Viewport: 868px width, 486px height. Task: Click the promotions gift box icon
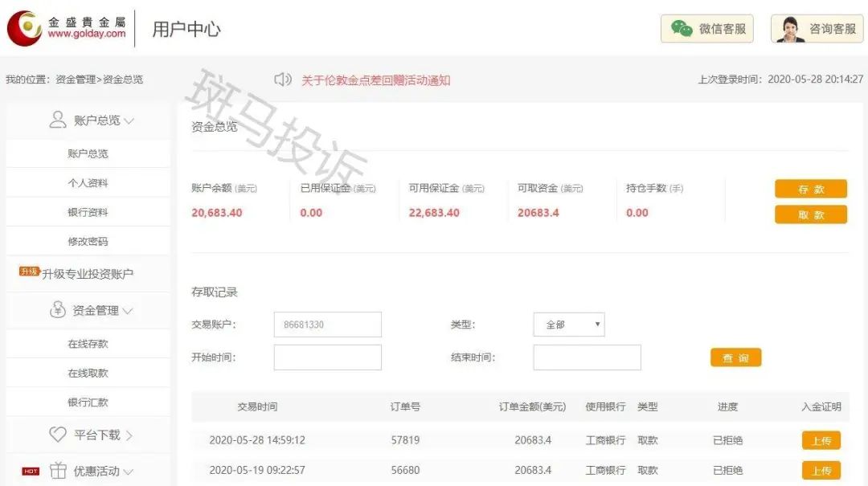[58, 472]
